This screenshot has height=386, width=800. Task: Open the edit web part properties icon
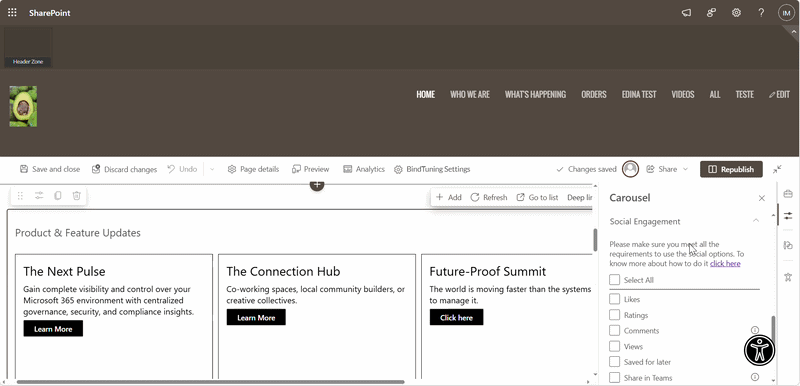pos(39,195)
